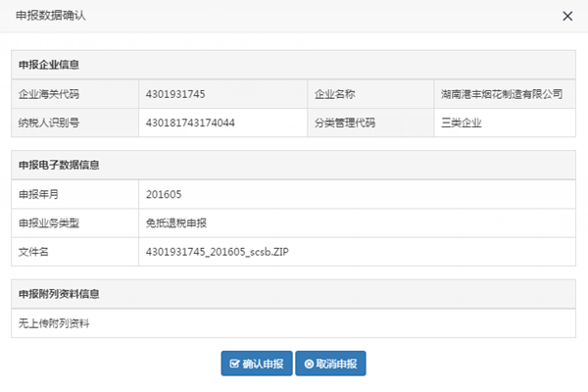
Task: Click the customs code value 4301931745
Action: (x=173, y=94)
